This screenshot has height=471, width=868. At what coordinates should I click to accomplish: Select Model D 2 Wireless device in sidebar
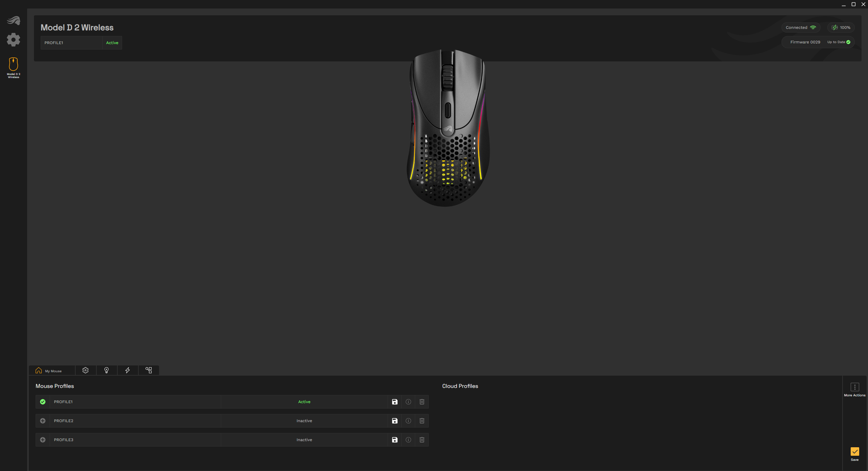click(x=14, y=68)
